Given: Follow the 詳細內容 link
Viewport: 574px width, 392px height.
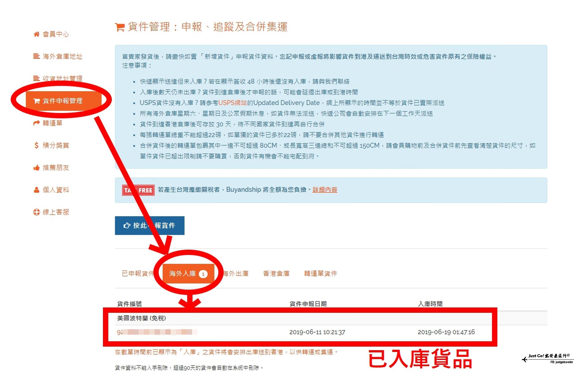Looking at the screenshot, I should click(325, 190).
